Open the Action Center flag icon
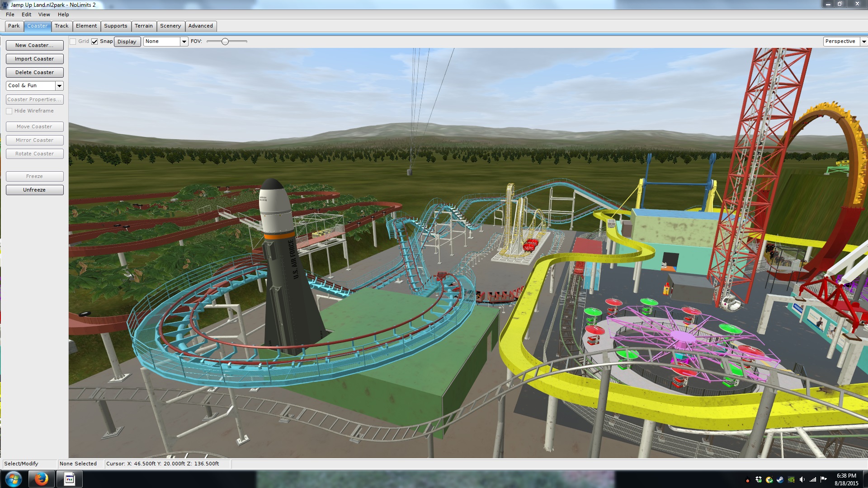Image resolution: width=868 pixels, height=488 pixels. pos(823,479)
